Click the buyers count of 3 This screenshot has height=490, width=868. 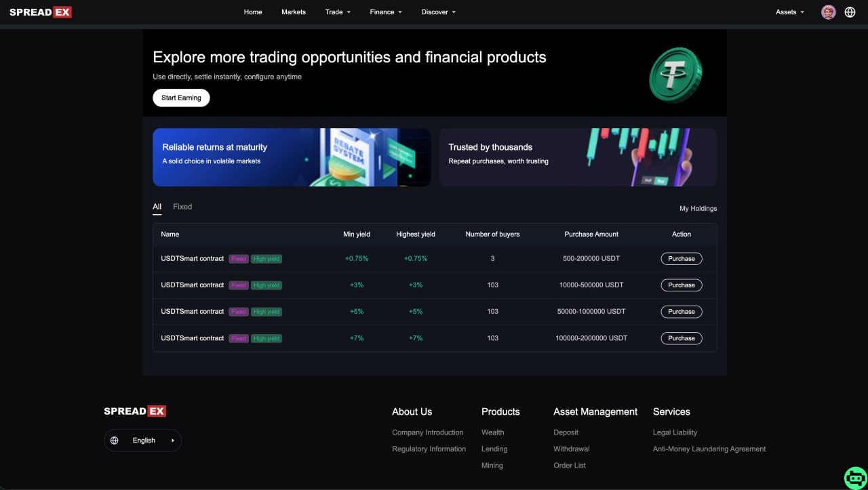pyautogui.click(x=493, y=258)
